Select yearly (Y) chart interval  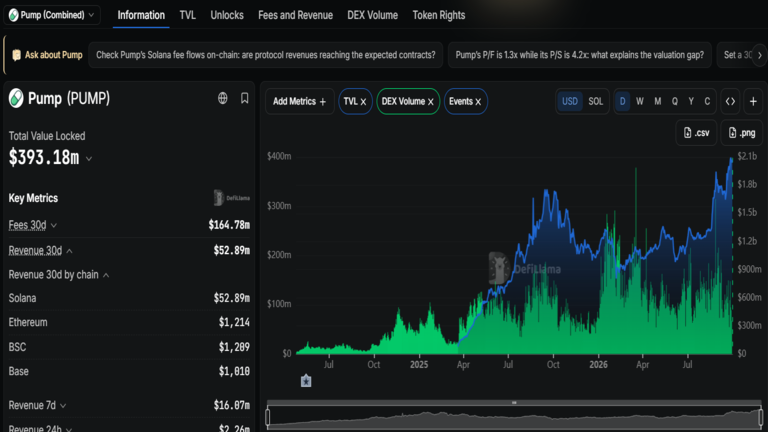tap(691, 101)
